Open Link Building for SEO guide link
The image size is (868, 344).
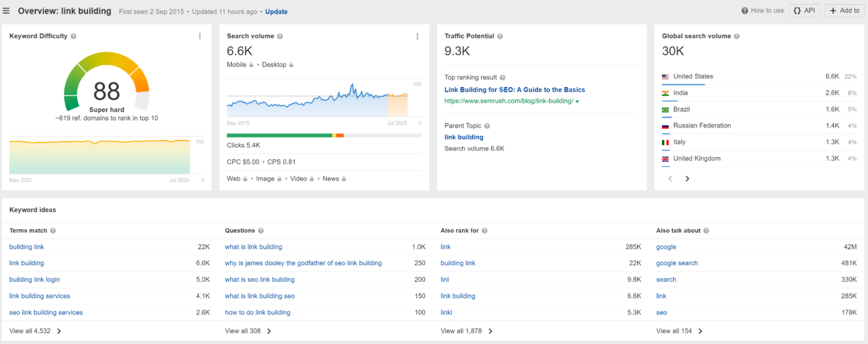514,90
